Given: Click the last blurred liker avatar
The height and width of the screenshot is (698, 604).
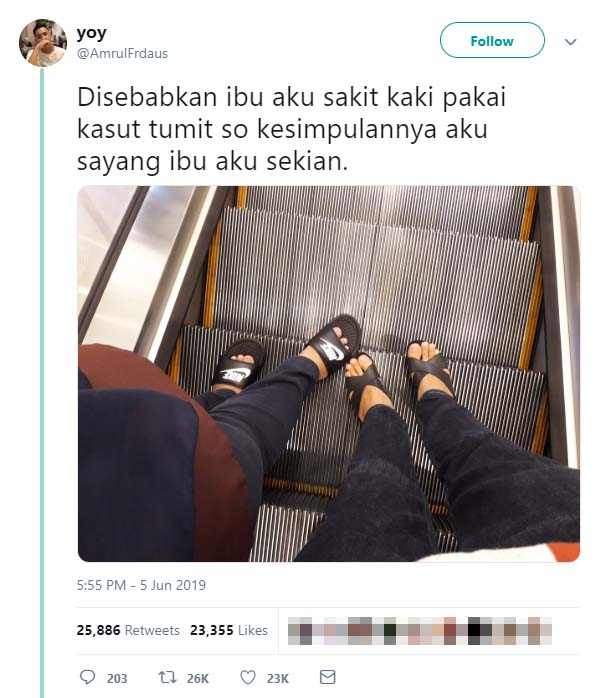Looking at the screenshot, I should coord(540,631).
